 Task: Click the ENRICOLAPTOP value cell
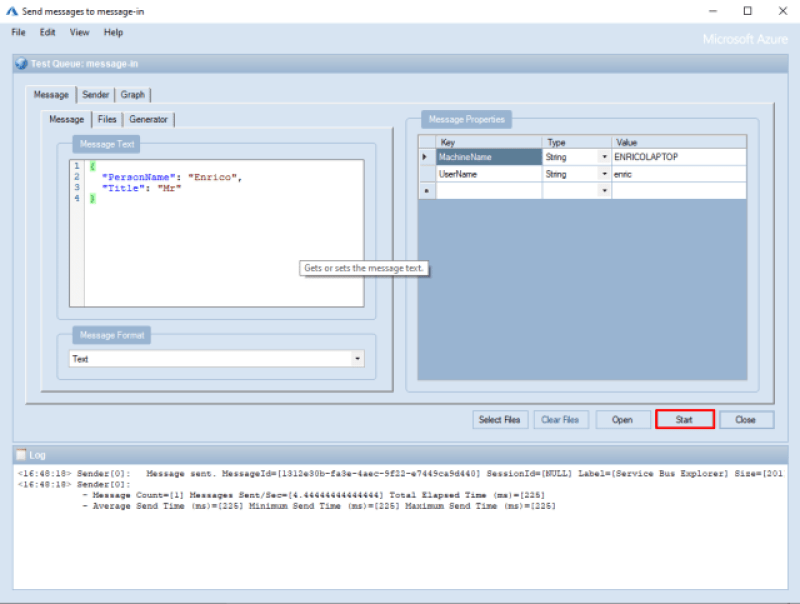tap(679, 157)
